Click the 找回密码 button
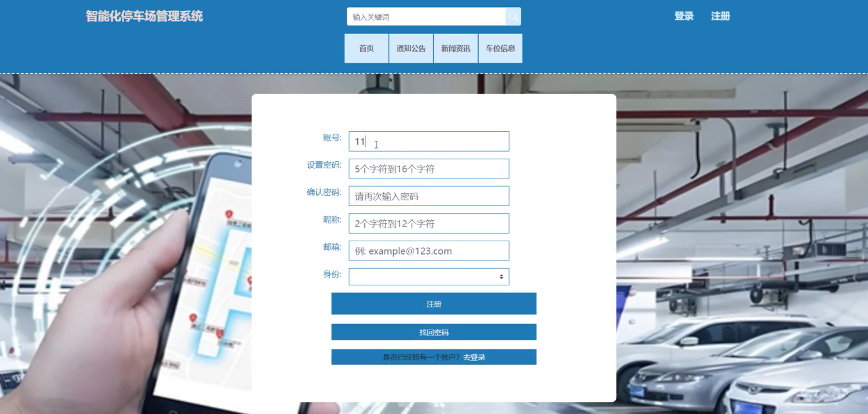The image size is (868, 414). (434, 332)
